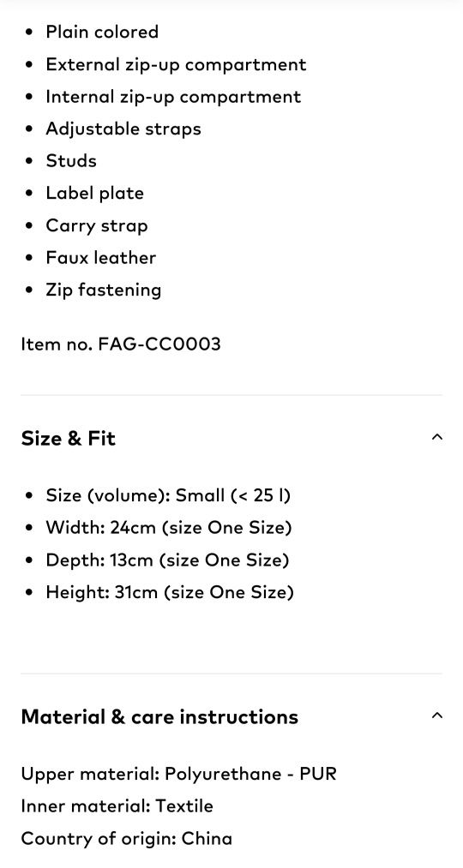Image resolution: width=463 pixels, height=868 pixels.
Task: Click the Carry strap list item
Action: [x=97, y=226]
